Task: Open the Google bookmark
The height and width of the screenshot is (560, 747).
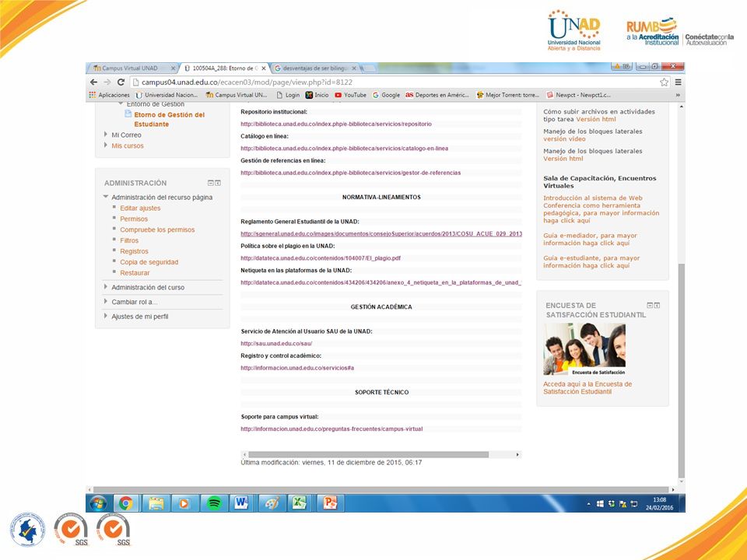Action: pos(386,95)
